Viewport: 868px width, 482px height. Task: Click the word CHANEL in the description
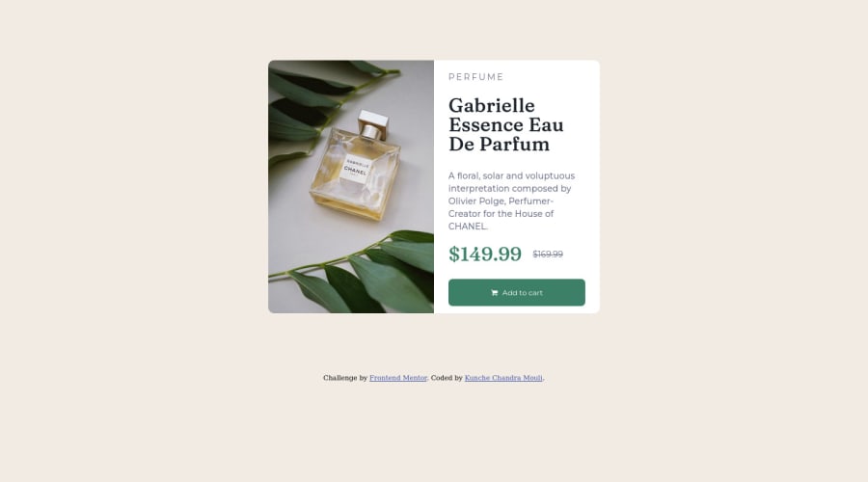tap(467, 227)
